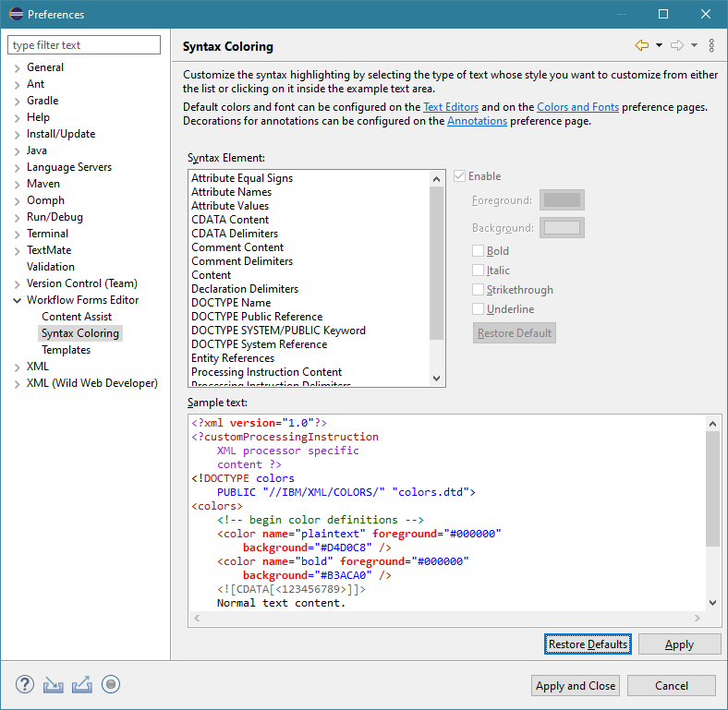Open the three-dot view menu
The image size is (728, 710).
711,45
